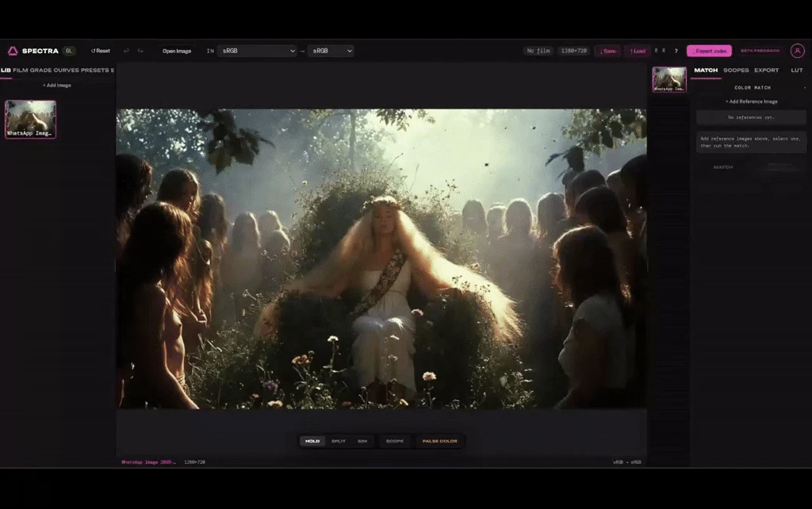Click the GL badge next to Spectra

[x=68, y=51]
